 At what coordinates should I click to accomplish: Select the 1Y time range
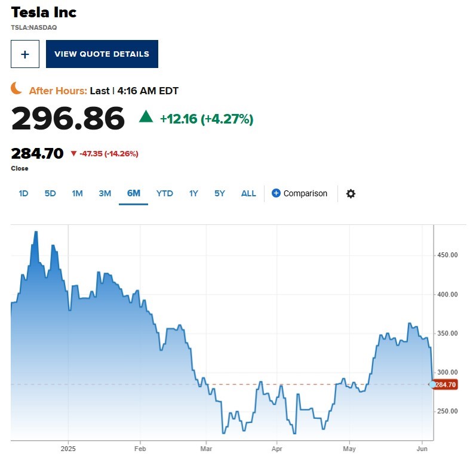(x=194, y=193)
